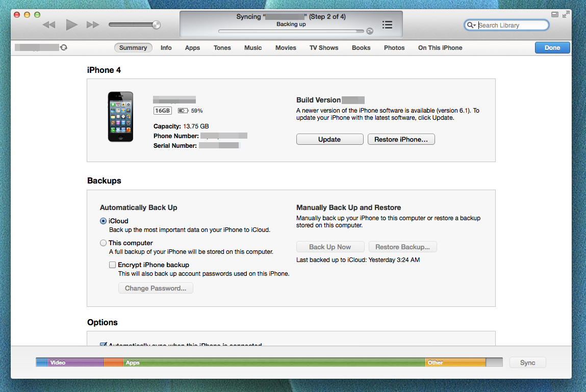586x392 pixels.
Task: Click the Manually Back Up and Restore heading
Action: [x=349, y=207]
